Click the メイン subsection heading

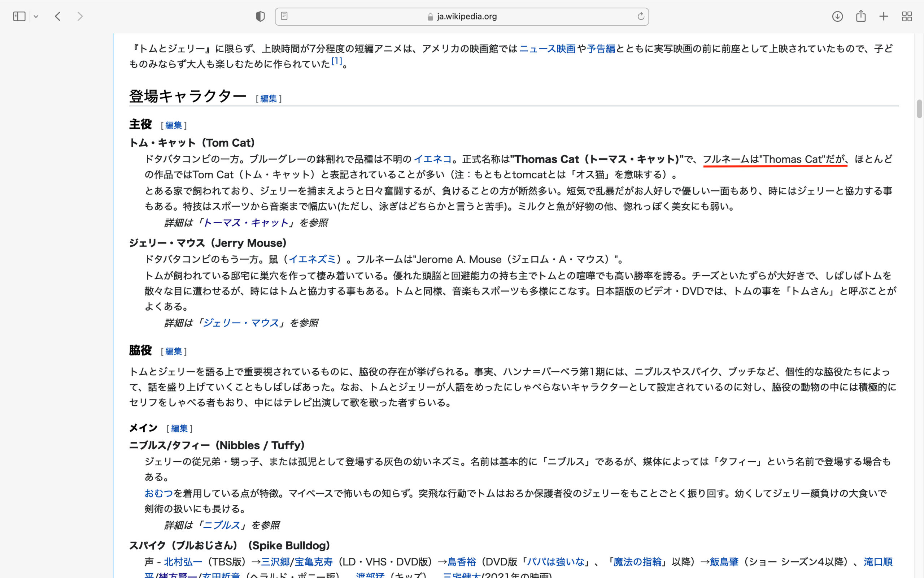(143, 428)
